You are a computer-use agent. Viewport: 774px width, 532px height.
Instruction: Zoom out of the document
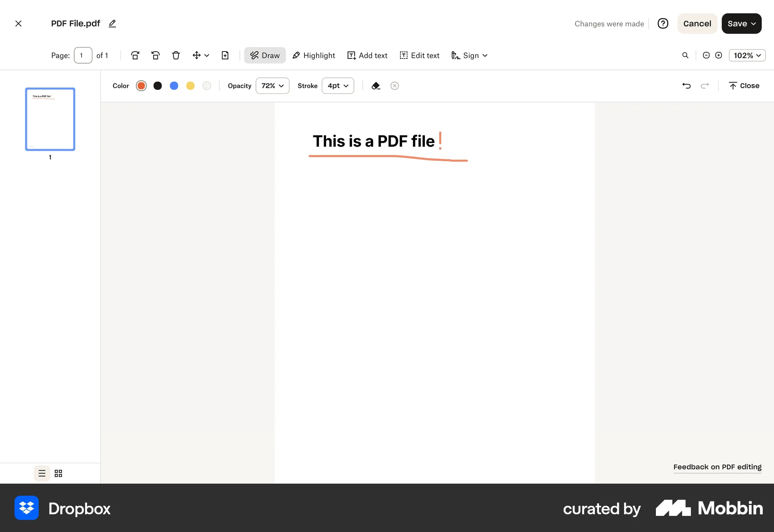pyautogui.click(x=706, y=55)
